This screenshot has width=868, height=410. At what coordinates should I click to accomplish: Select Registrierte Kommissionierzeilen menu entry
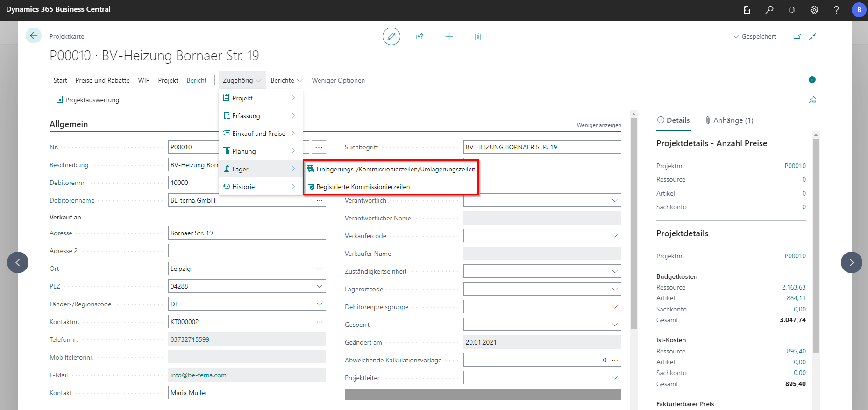363,187
